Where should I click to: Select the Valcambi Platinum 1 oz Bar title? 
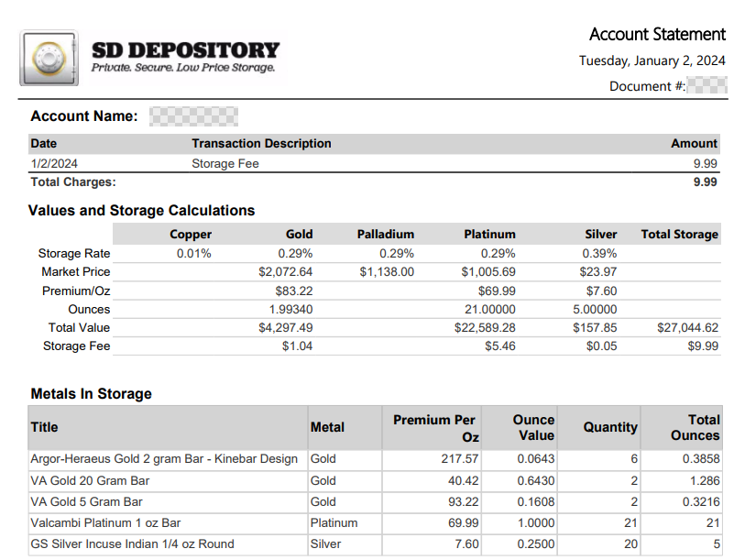[x=105, y=522]
